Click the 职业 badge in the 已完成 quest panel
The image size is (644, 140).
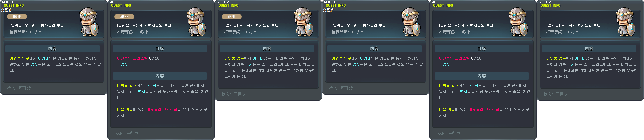pyautogui.click(x=232, y=16)
